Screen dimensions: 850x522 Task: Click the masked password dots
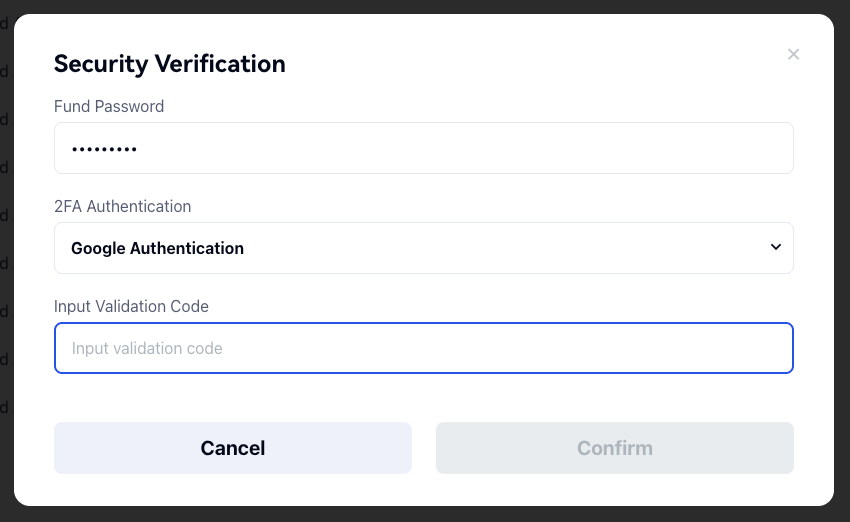[x=104, y=149]
